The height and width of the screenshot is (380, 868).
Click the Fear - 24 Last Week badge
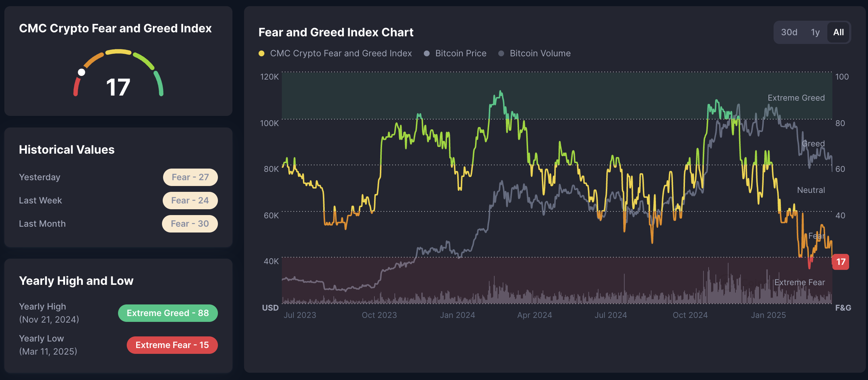[190, 200]
